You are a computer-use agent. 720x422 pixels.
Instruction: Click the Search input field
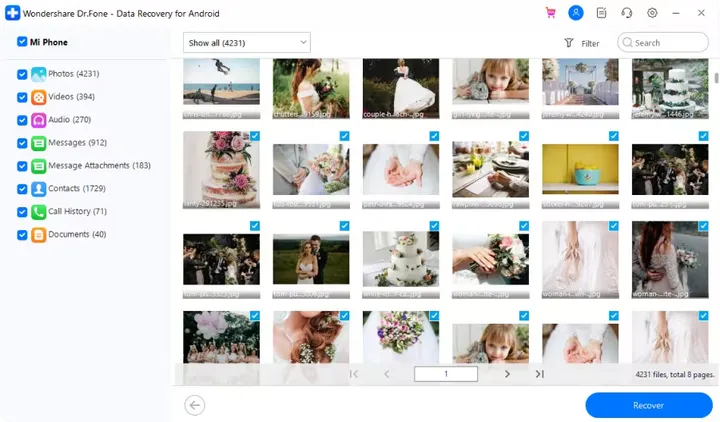pos(663,42)
